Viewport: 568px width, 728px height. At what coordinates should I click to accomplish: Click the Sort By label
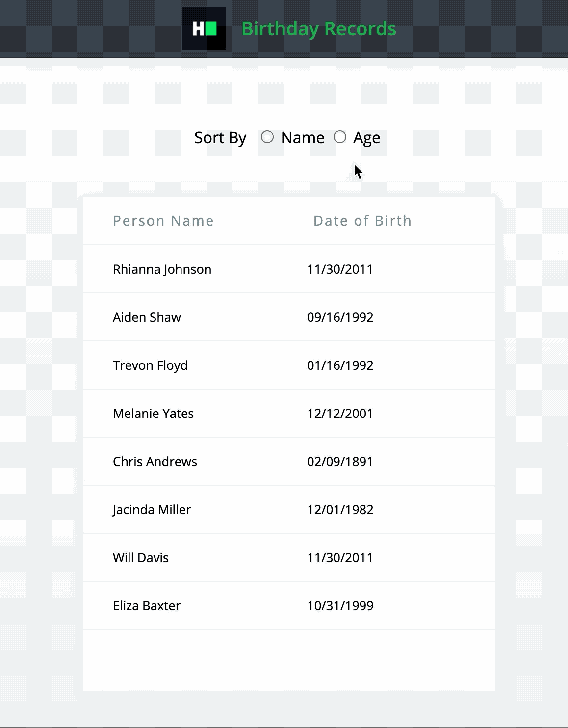220,137
